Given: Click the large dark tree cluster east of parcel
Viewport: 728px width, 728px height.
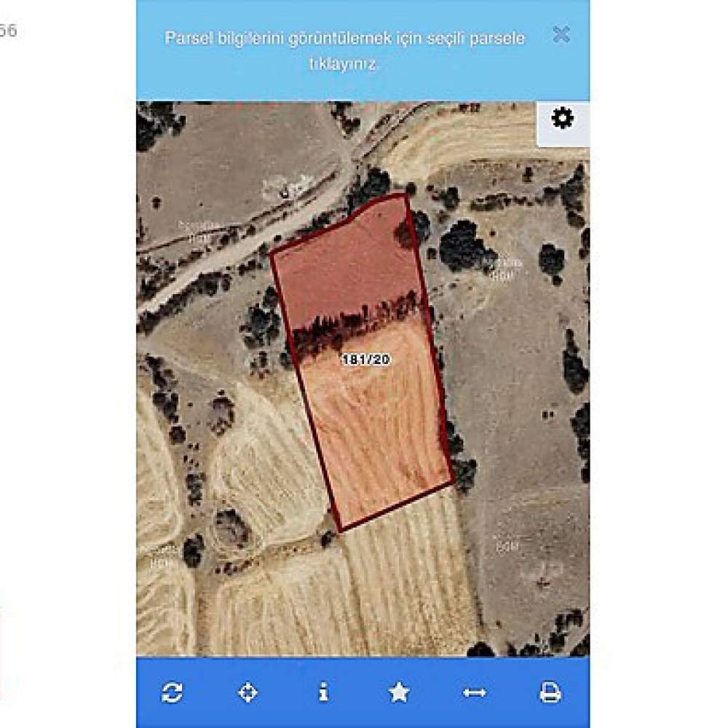Looking at the screenshot, I should click(x=462, y=246).
